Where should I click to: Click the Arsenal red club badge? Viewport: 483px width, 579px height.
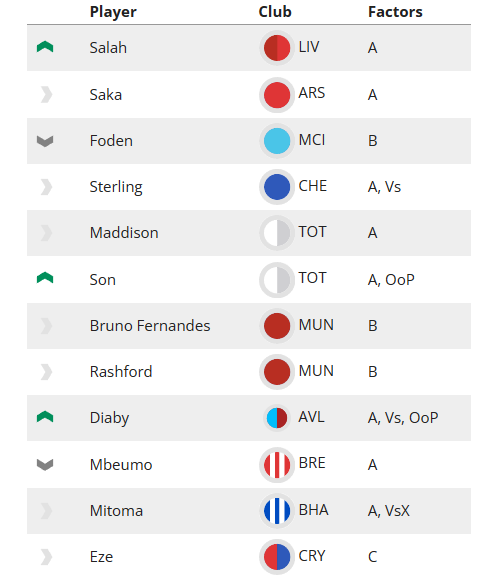pos(277,95)
